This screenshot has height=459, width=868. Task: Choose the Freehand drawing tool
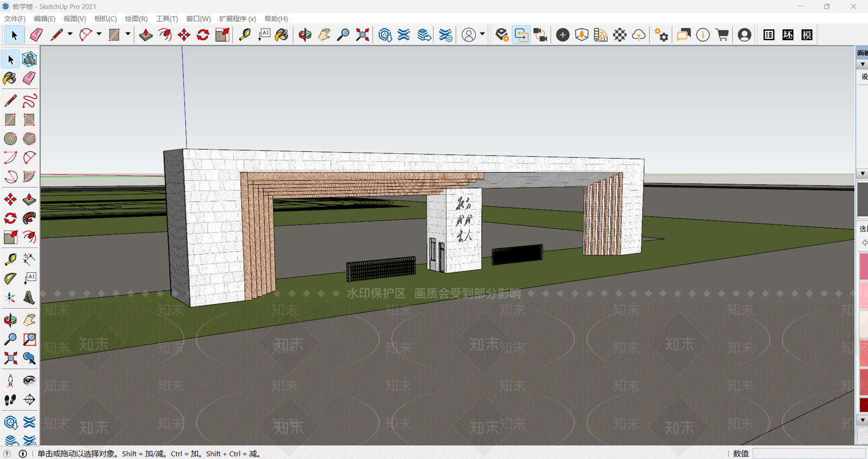pyautogui.click(x=29, y=100)
